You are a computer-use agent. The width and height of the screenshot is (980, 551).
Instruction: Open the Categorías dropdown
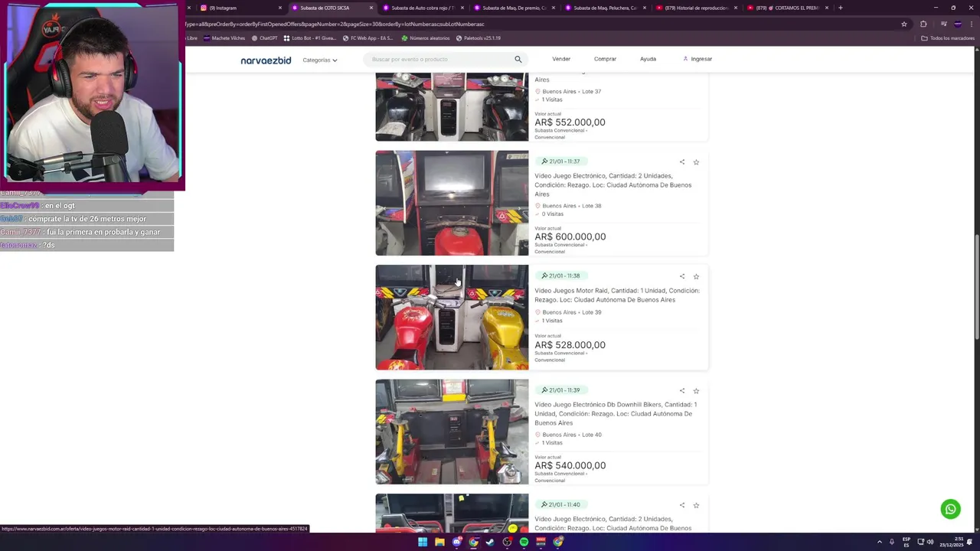coord(320,60)
